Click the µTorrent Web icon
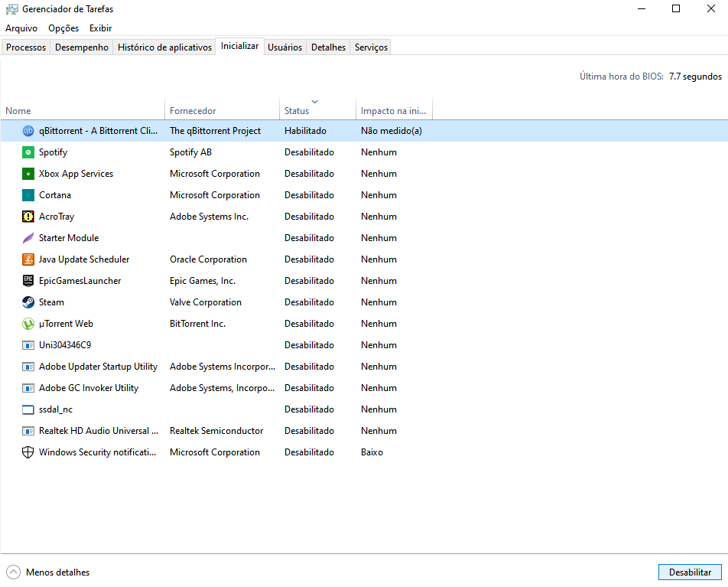This screenshot has width=728, height=587. pyautogui.click(x=28, y=324)
